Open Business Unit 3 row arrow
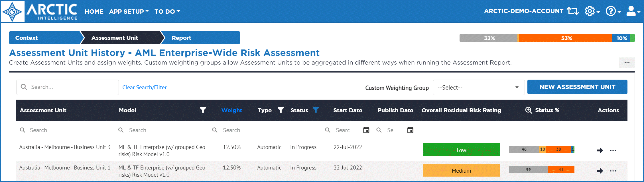Image resolution: width=644 pixels, height=182 pixels. (x=600, y=150)
